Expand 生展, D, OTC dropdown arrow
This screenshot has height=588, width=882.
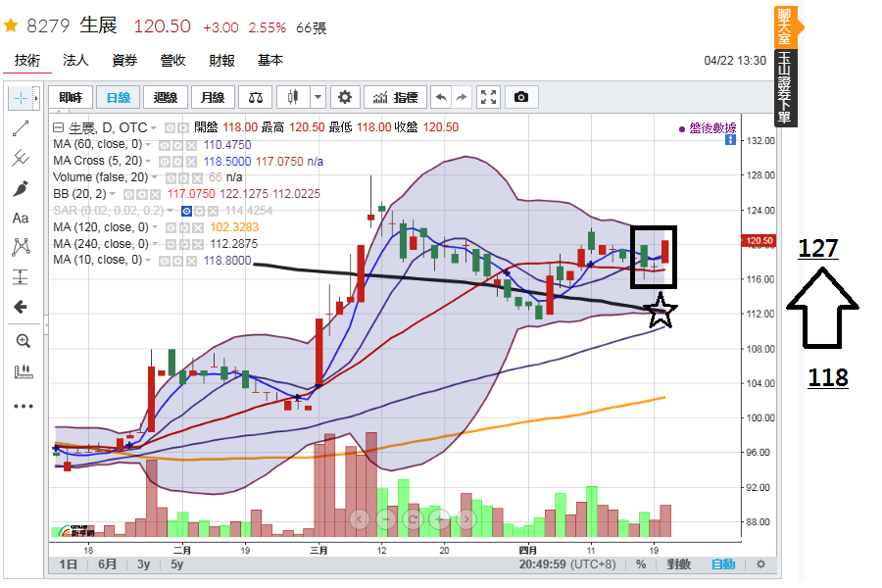(x=154, y=128)
